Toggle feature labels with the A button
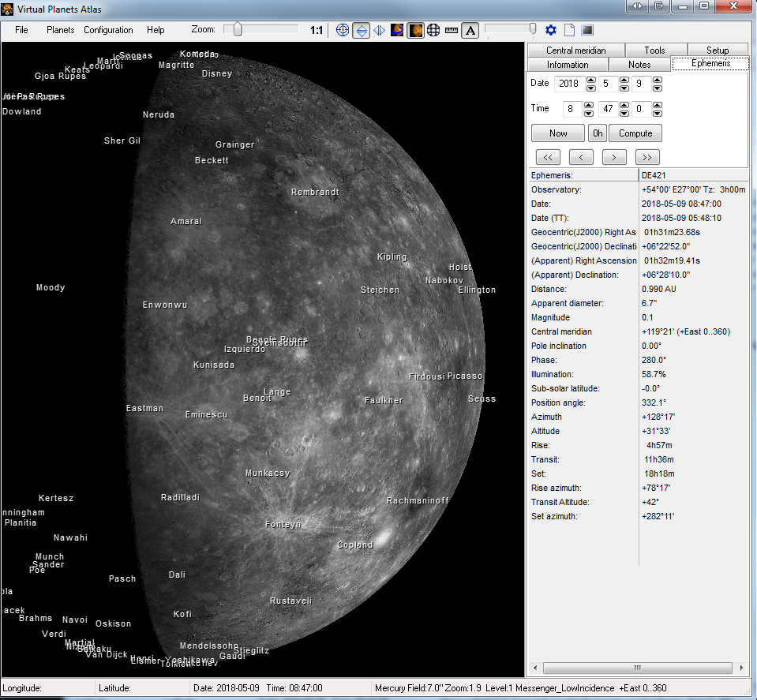Image resolution: width=757 pixels, height=700 pixels. pos(470,30)
